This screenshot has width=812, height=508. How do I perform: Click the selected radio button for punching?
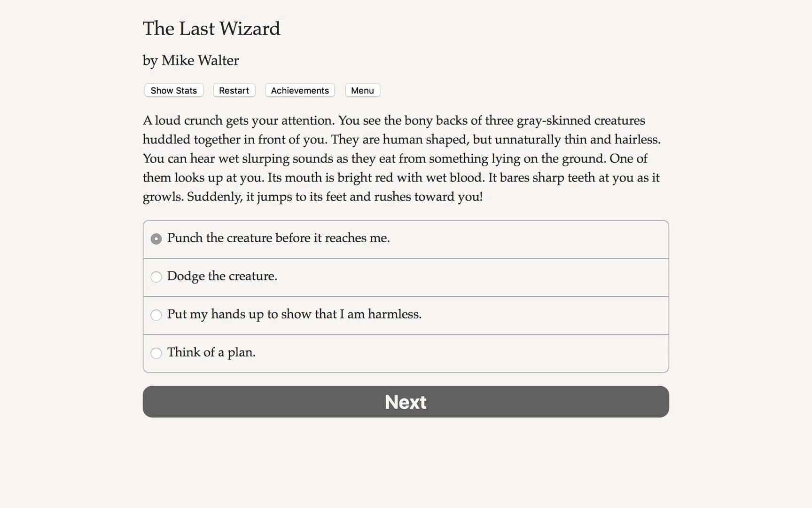coord(156,239)
